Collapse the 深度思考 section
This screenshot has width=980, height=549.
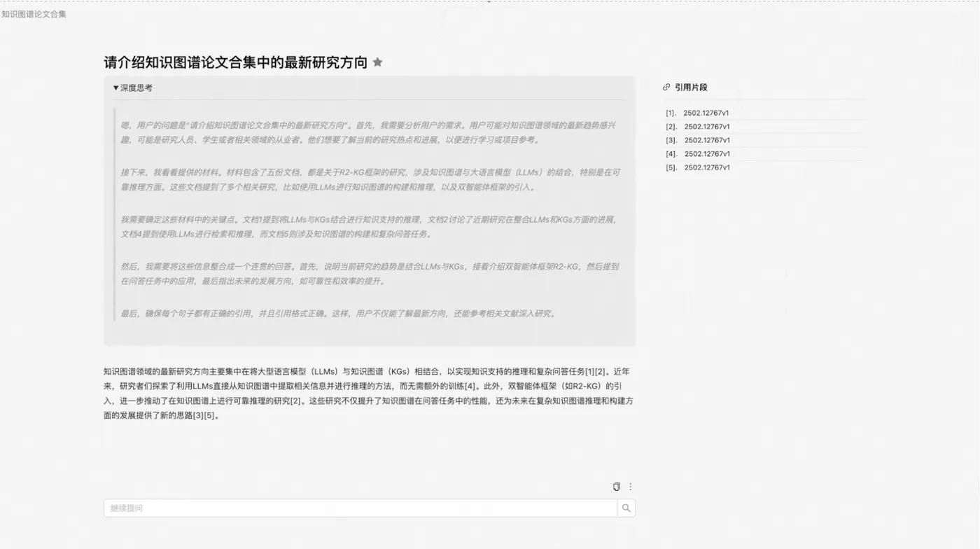point(133,88)
